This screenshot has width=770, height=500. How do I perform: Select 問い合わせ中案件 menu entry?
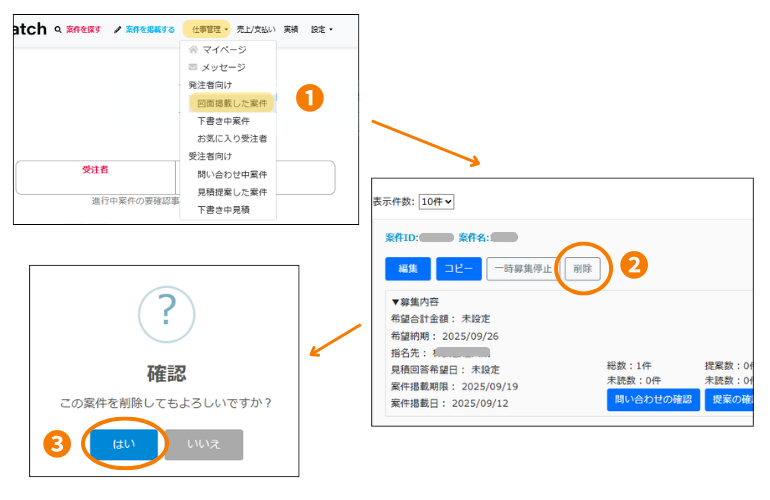(232, 174)
